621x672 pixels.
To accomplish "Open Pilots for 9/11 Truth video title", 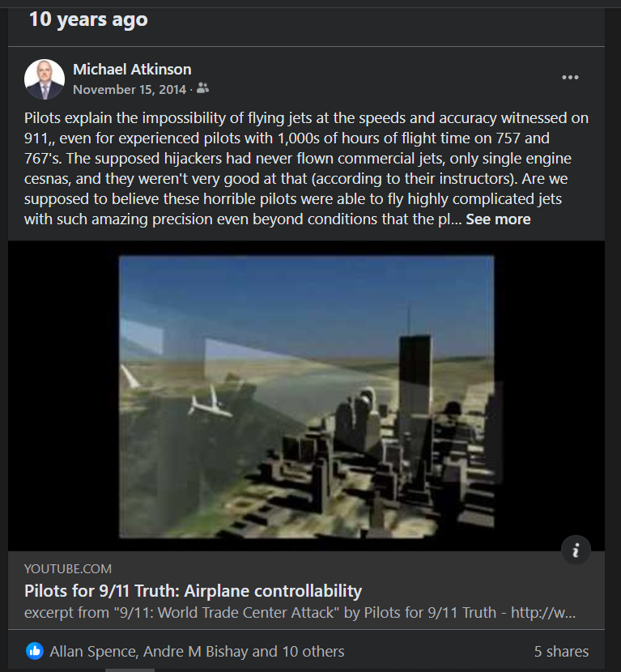I will [x=193, y=591].
